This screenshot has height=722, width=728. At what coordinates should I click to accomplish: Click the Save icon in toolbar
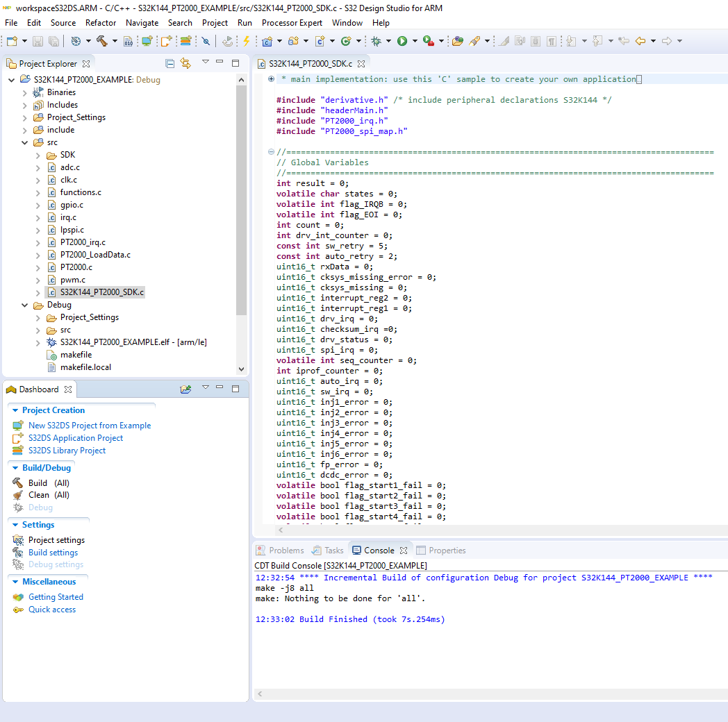pos(38,41)
